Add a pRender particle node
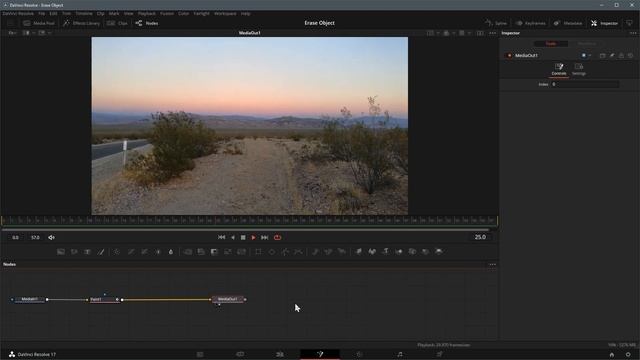The height and width of the screenshot is (360, 640). coord(342,252)
